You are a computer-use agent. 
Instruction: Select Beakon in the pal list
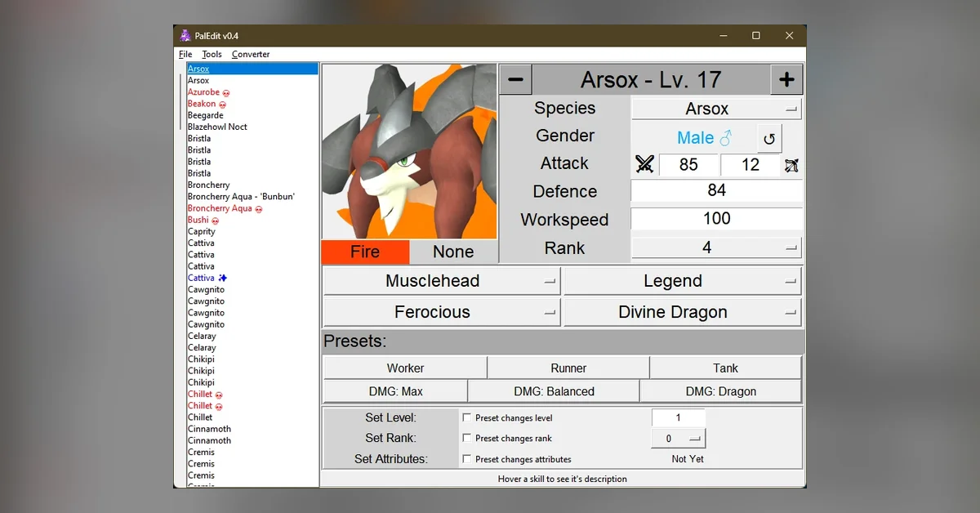202,104
